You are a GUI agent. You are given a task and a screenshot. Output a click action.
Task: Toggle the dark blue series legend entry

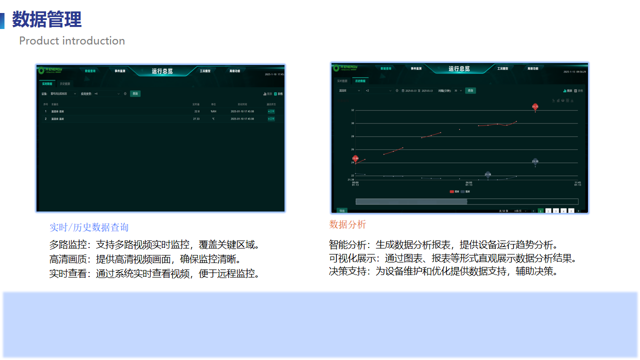[465, 191]
